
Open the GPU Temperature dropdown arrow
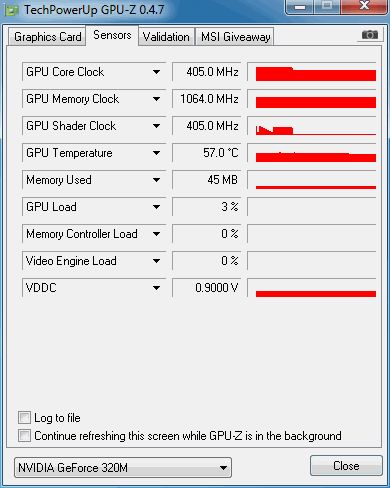[x=156, y=153]
